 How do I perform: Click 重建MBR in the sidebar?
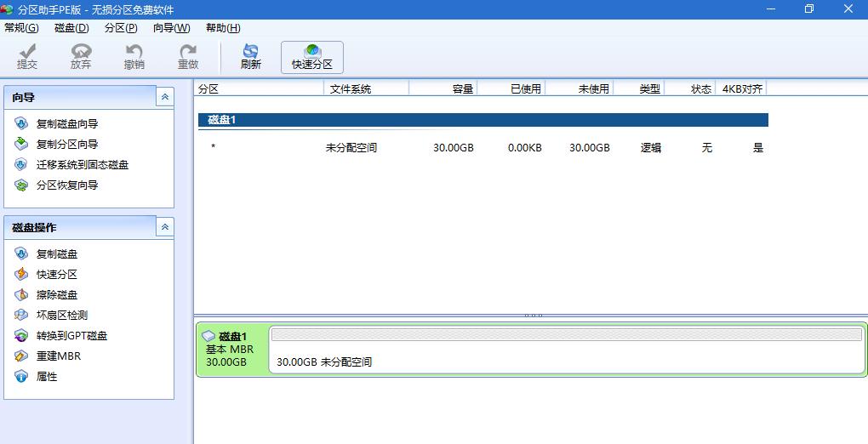click(58, 356)
